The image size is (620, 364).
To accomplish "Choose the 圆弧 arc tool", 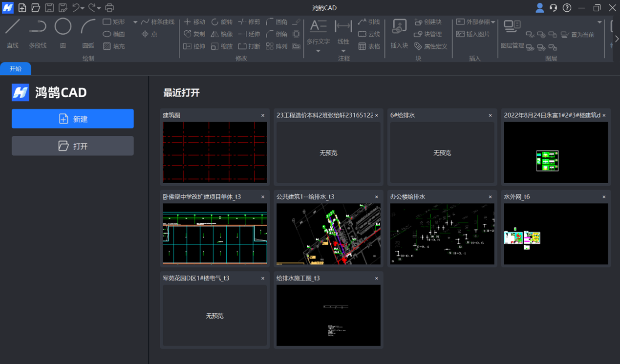I will 88,32.
